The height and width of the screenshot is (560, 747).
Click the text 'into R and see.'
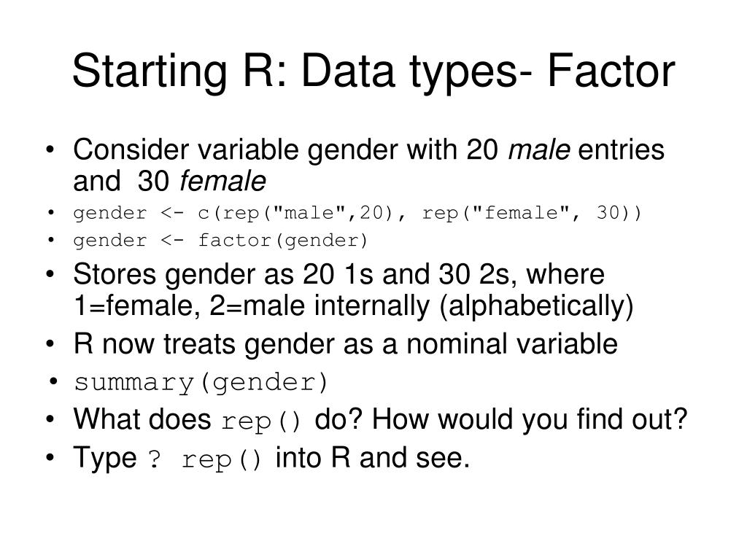373,458
